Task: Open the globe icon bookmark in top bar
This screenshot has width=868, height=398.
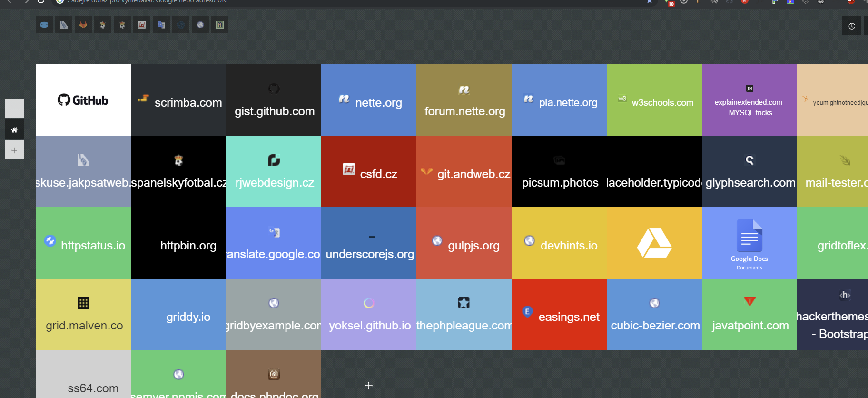Action: 200,25
